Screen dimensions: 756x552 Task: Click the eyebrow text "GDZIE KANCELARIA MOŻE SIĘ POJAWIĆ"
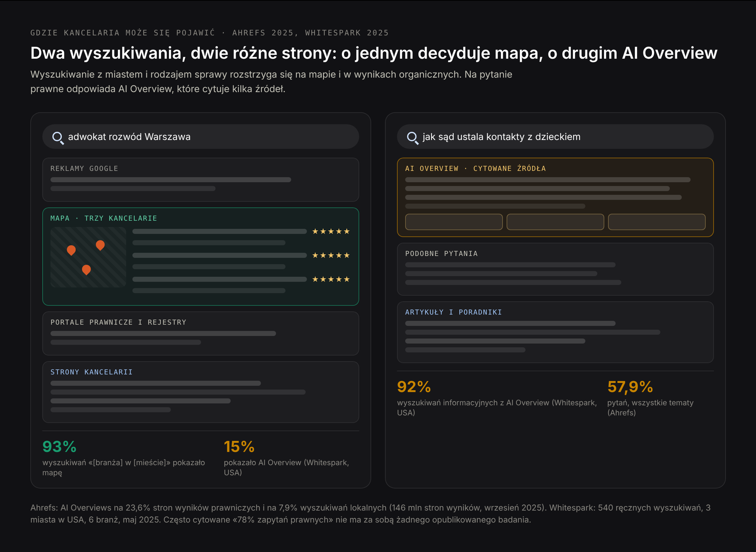(x=123, y=33)
